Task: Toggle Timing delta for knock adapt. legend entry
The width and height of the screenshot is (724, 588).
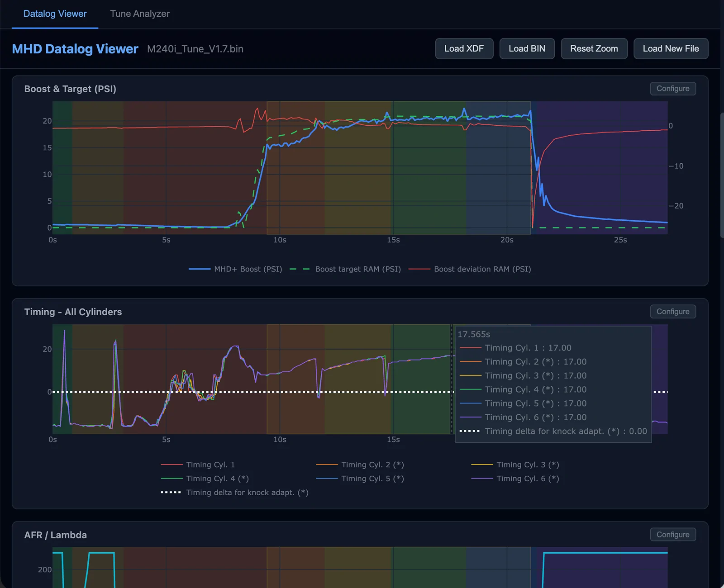Action: pos(235,493)
